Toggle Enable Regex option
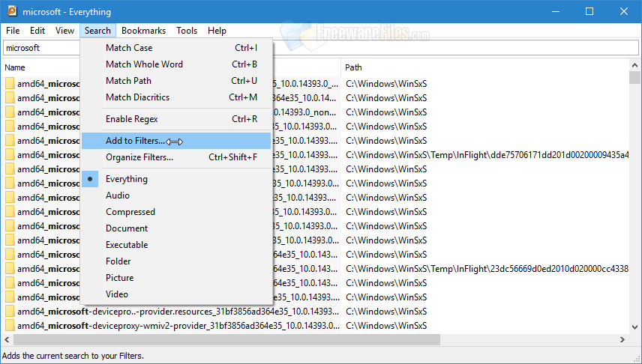This screenshot has width=642, height=364. coord(176,119)
